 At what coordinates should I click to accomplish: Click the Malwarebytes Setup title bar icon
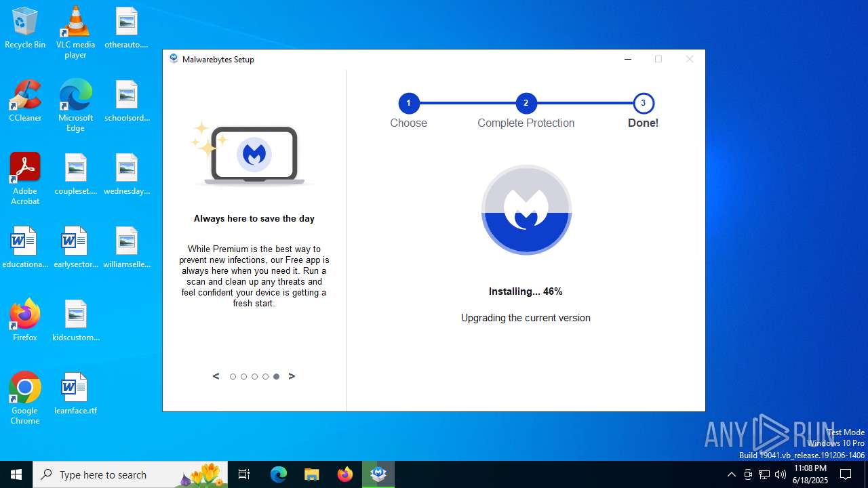pyautogui.click(x=174, y=59)
